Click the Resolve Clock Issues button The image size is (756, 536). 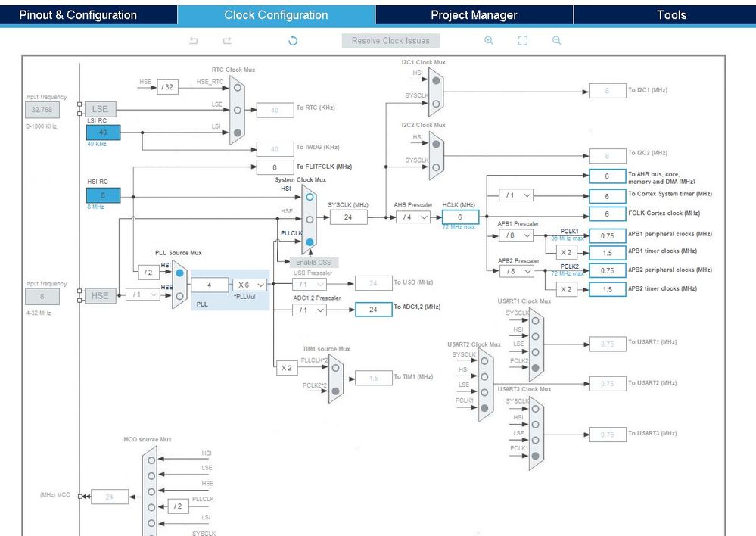390,41
